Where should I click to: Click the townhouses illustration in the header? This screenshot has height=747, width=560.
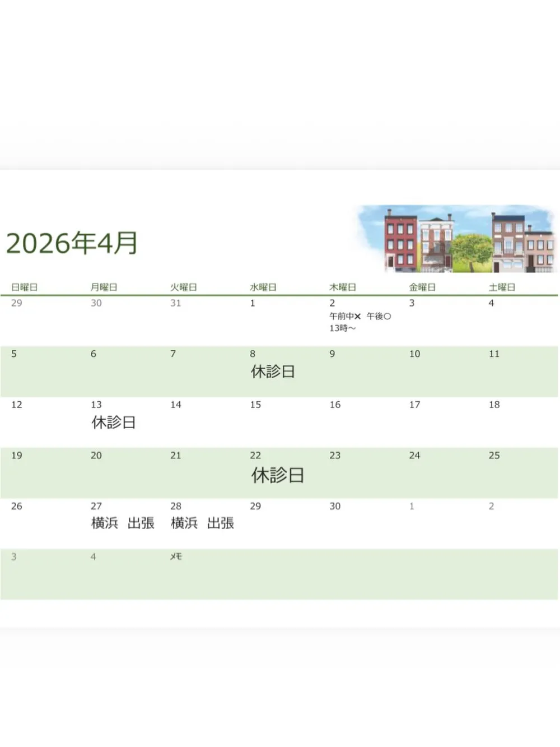(458, 239)
